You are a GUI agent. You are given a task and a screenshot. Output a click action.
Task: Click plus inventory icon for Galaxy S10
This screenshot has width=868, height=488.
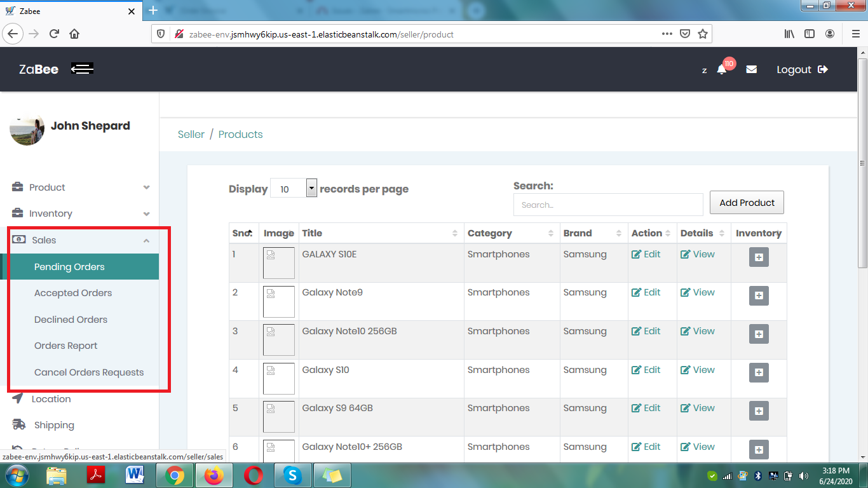(x=759, y=373)
